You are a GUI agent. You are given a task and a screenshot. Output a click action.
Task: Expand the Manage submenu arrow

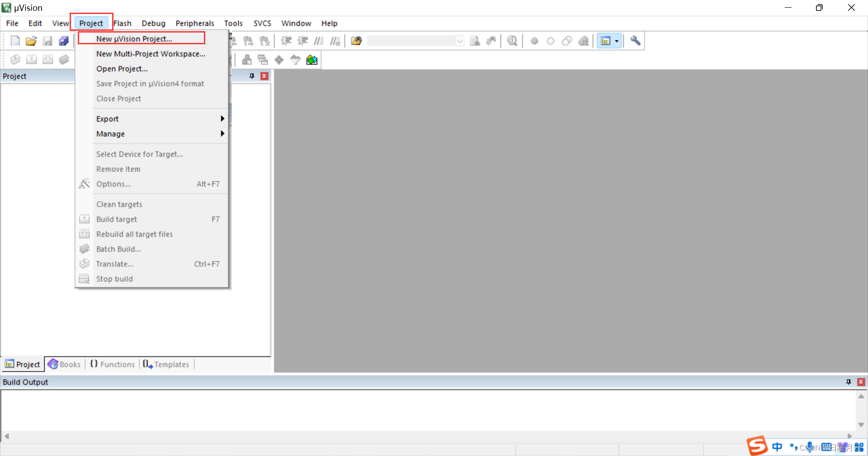click(x=222, y=134)
